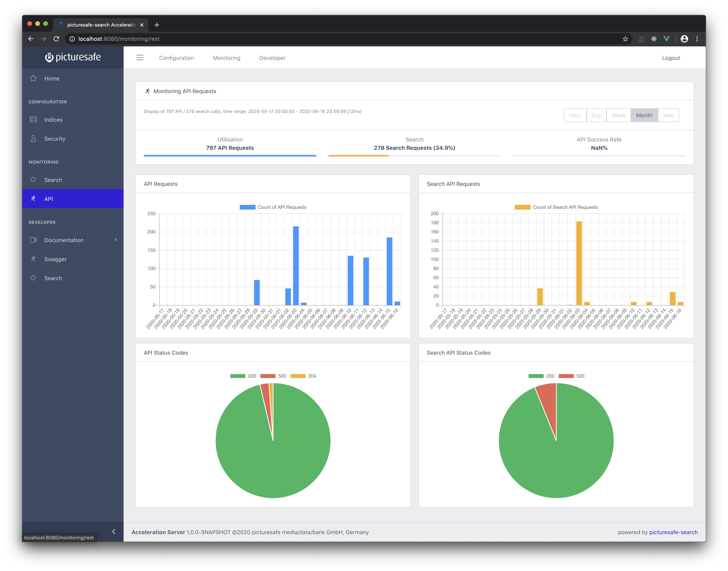Screen dimensions: 728x571
Task: Click the Logout link
Action: [x=671, y=58]
